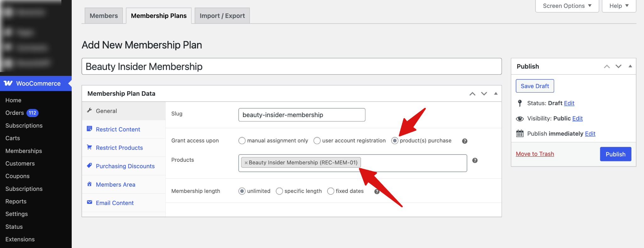
Task: Collapse the Publish panel
Action: click(x=630, y=66)
